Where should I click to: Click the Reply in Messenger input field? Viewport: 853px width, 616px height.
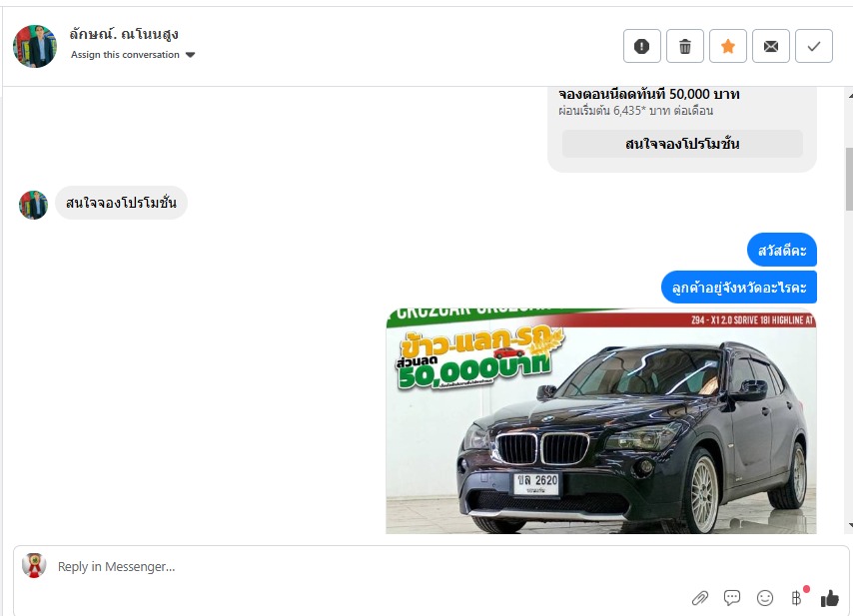370,566
